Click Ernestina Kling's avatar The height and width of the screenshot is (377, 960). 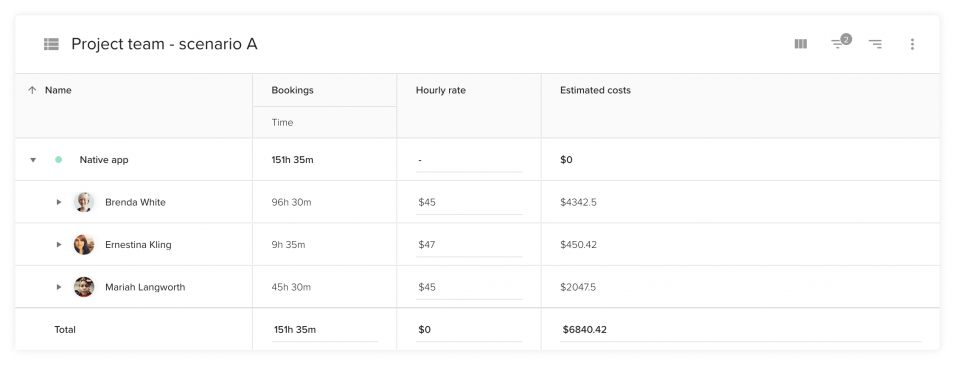[x=84, y=244]
